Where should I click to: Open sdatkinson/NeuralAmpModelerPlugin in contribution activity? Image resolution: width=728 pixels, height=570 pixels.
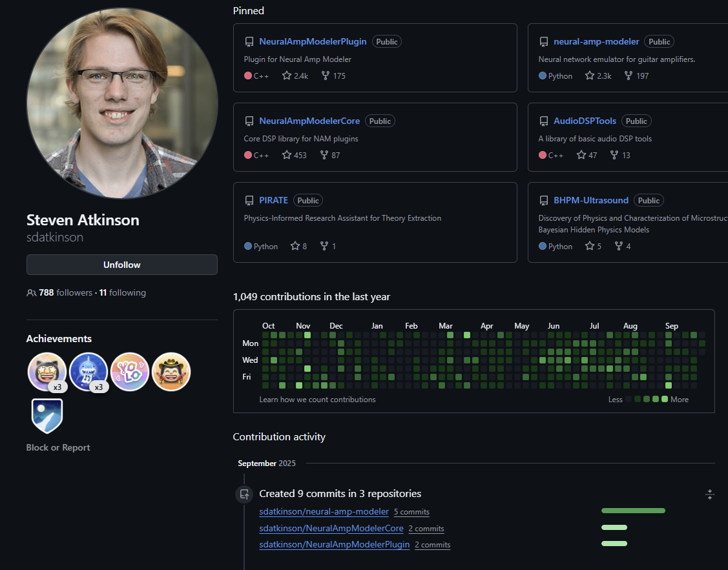pyautogui.click(x=335, y=544)
